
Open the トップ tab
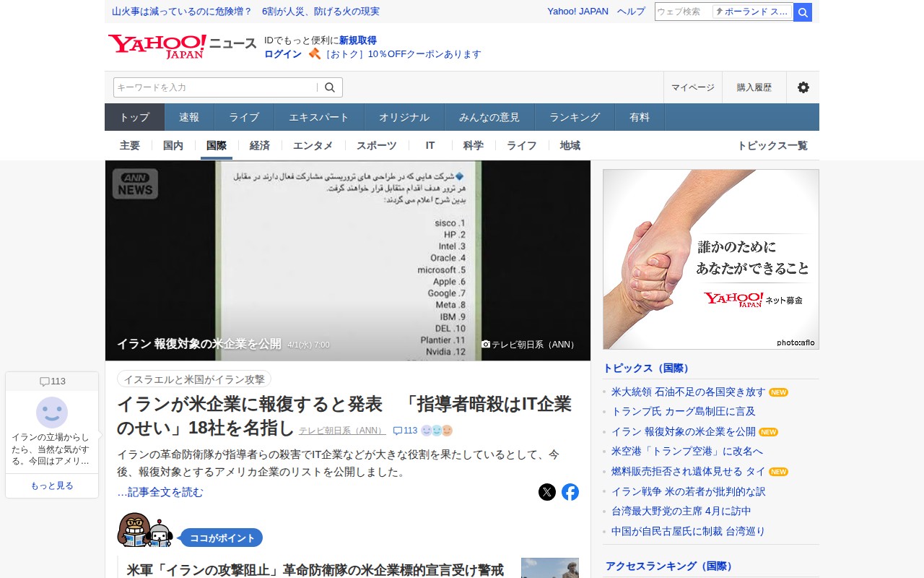(135, 117)
